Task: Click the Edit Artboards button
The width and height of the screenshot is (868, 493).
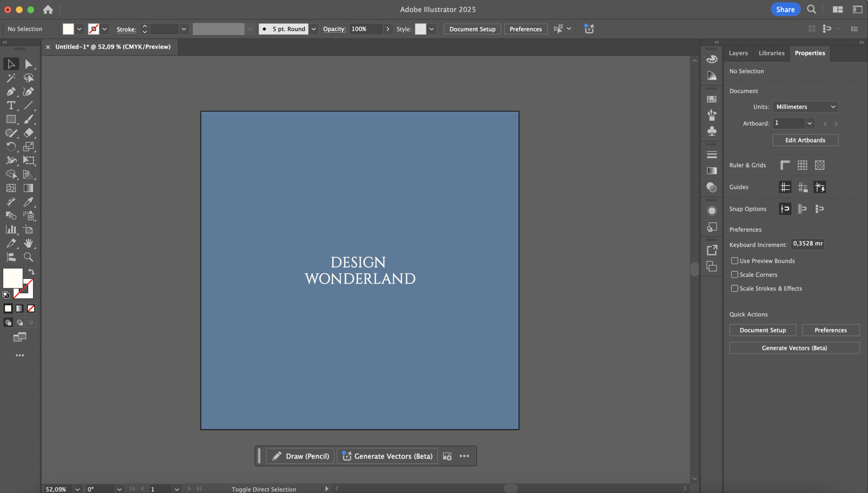Action: (x=805, y=140)
